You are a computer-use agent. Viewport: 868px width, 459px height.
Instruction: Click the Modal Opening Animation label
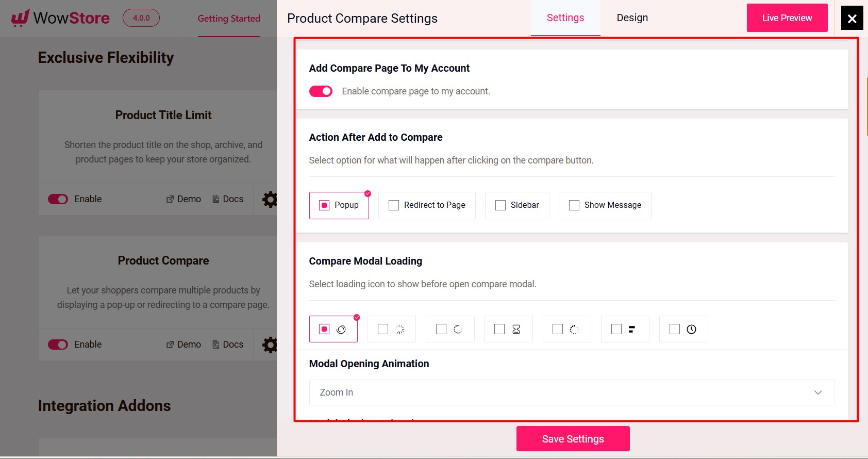[369, 364]
